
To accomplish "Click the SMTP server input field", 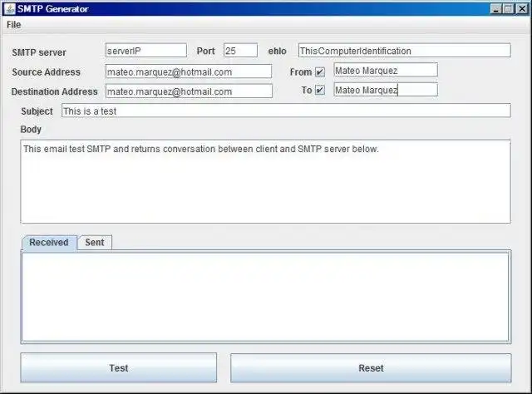I will tap(146, 51).
